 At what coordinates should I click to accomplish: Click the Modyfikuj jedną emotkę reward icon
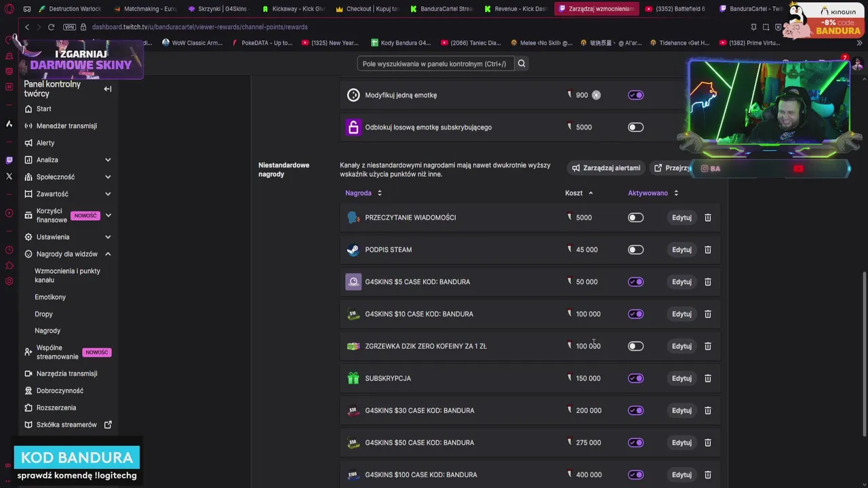(x=353, y=95)
